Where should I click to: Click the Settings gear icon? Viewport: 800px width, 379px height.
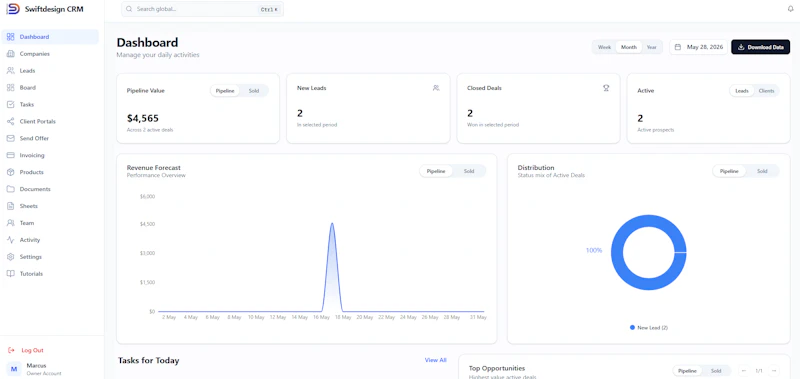pyautogui.click(x=10, y=257)
